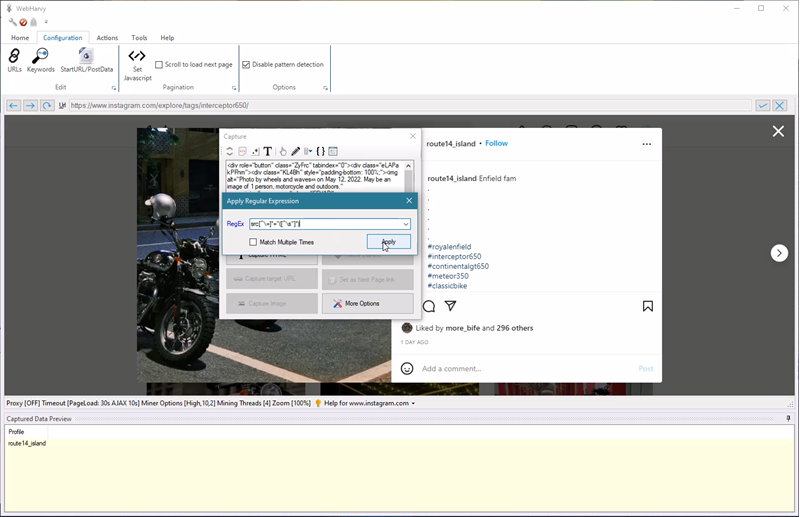Navigate back with the left arrow button
Screen dimensions: 800x517
click(x=13, y=105)
